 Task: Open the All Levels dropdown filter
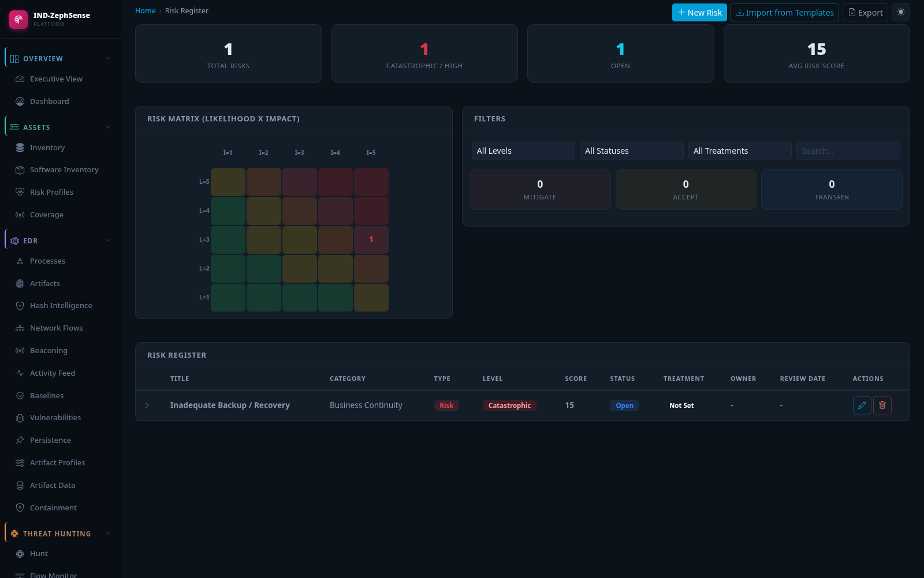523,151
